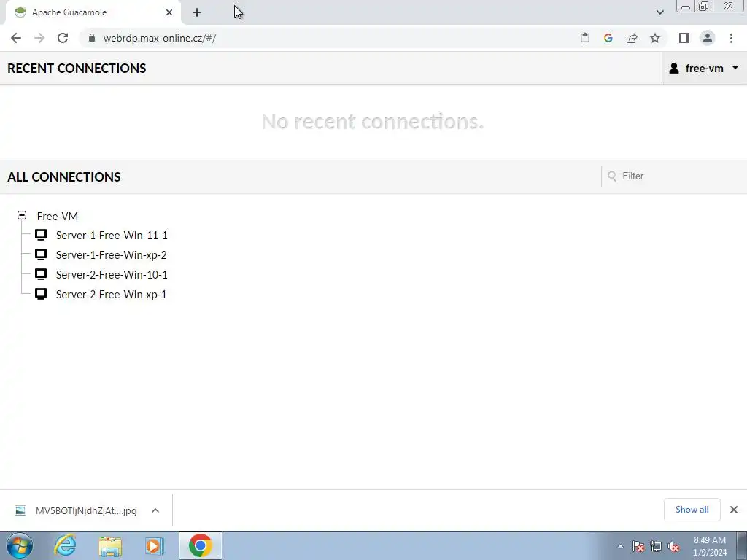
Task: Click the Recent Connections heading
Action: pos(77,68)
